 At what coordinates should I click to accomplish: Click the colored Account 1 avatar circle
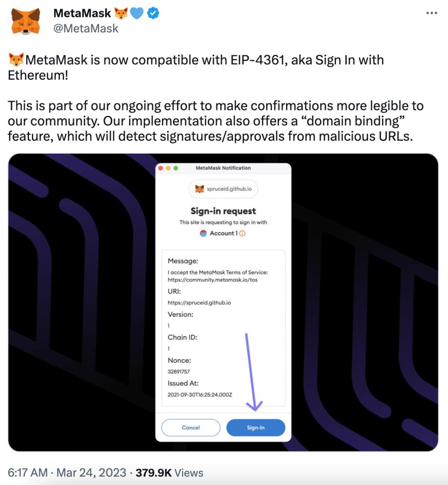pos(203,233)
